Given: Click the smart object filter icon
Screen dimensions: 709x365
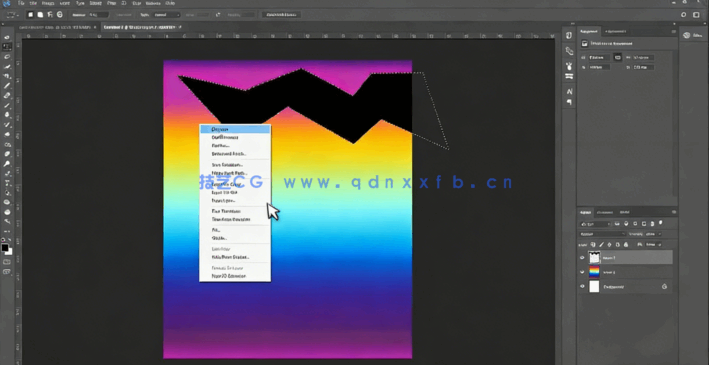Looking at the screenshot, I should (652, 223).
